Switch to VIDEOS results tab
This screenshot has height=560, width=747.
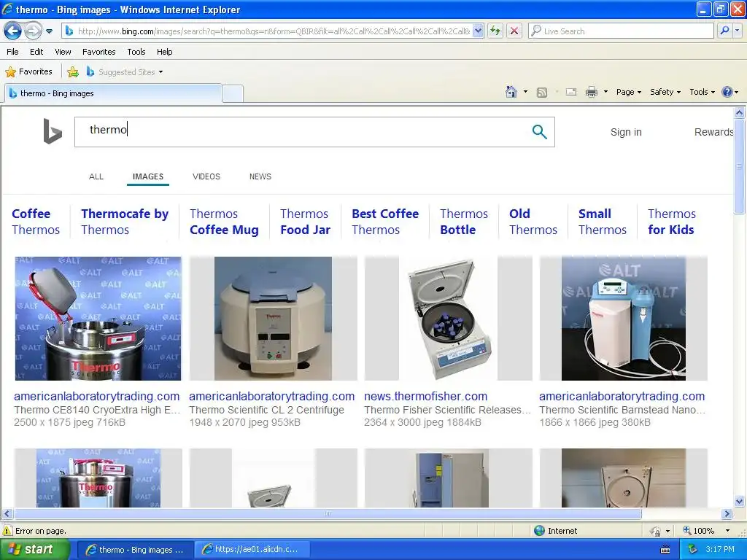pos(206,176)
